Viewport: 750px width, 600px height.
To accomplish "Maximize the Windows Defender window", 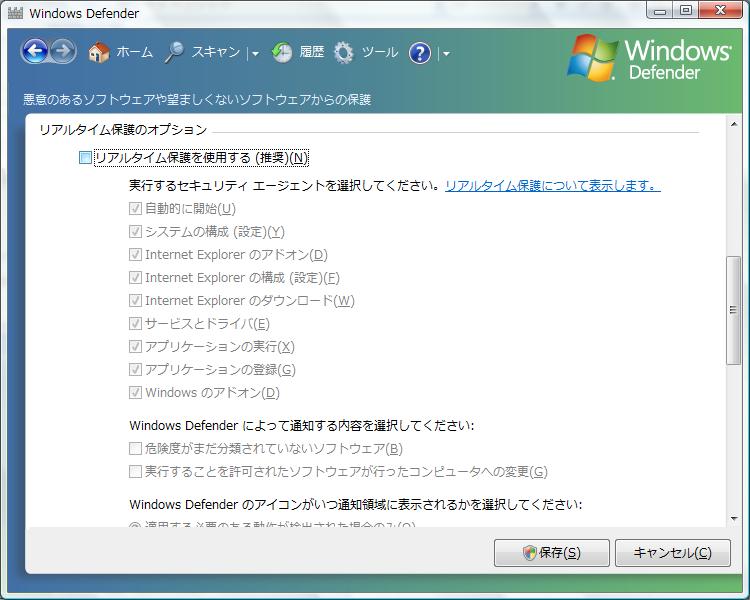I will (x=686, y=11).
